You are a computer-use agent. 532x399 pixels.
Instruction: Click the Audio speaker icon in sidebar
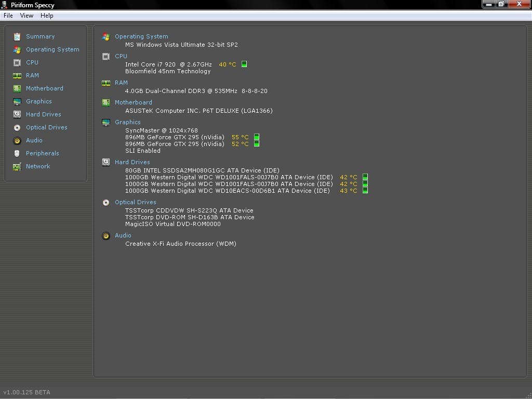click(17, 140)
